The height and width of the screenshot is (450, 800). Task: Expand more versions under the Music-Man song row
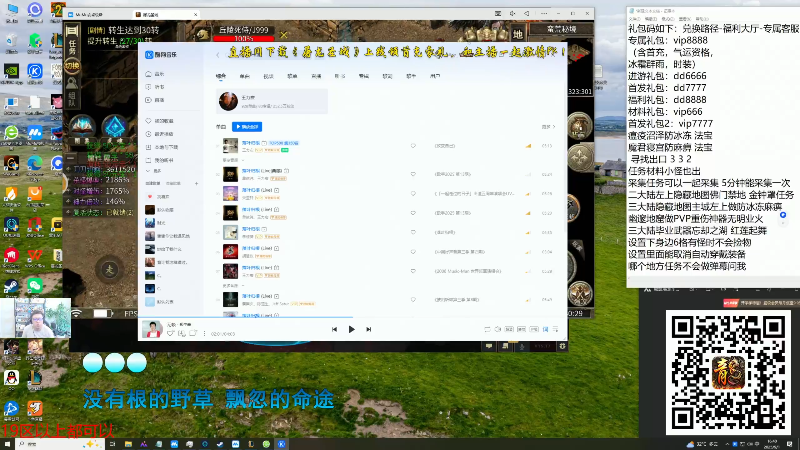(x=234, y=286)
